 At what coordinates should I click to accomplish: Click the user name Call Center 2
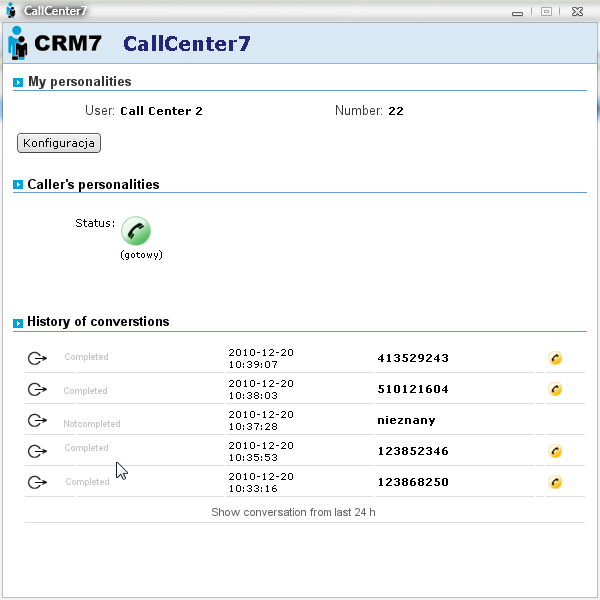click(x=161, y=111)
